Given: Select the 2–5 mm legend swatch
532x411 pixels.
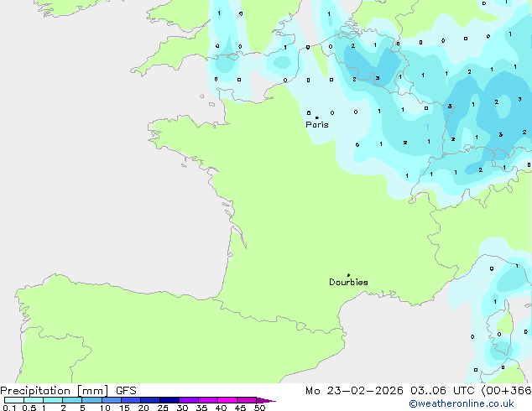Looking at the screenshot, I should click(x=72, y=400).
